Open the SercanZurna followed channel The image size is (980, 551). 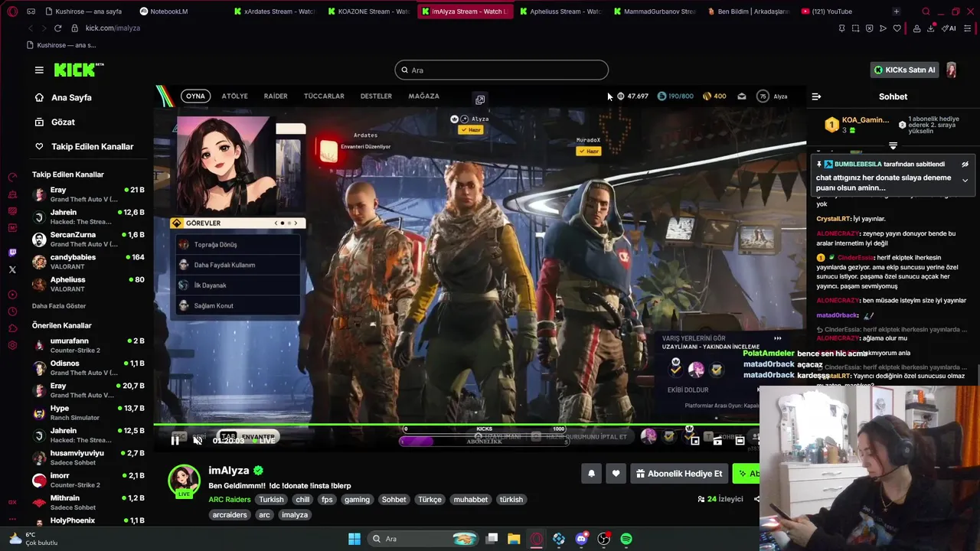88,240
